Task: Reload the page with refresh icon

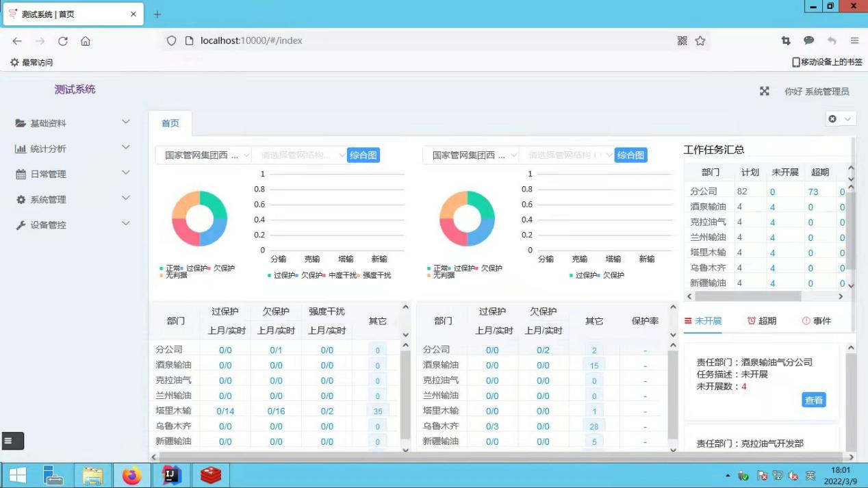Action: 63,41
